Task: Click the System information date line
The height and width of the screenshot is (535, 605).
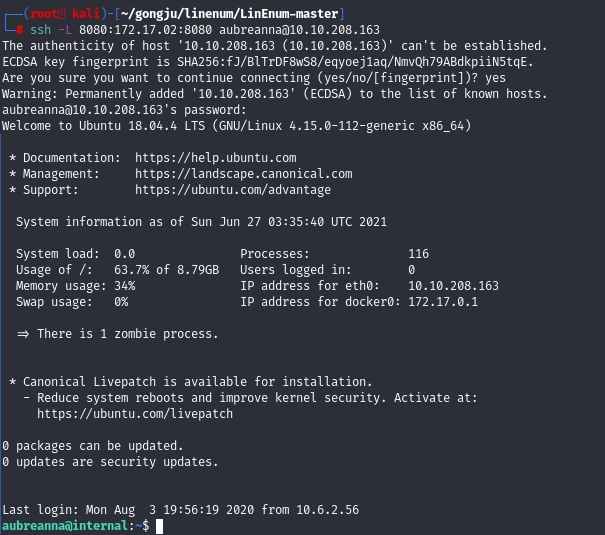Action: pyautogui.click(x=201, y=222)
